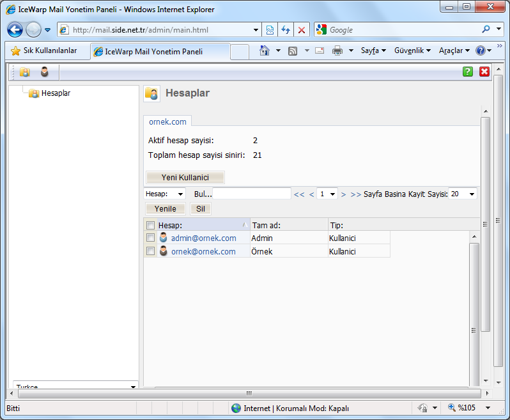
Task: Select the ornek.com tab
Action: tap(167, 121)
